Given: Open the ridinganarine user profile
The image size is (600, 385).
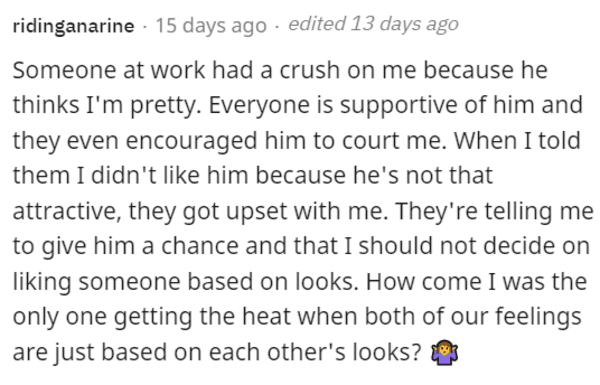Looking at the screenshot, I should (x=73, y=26).
